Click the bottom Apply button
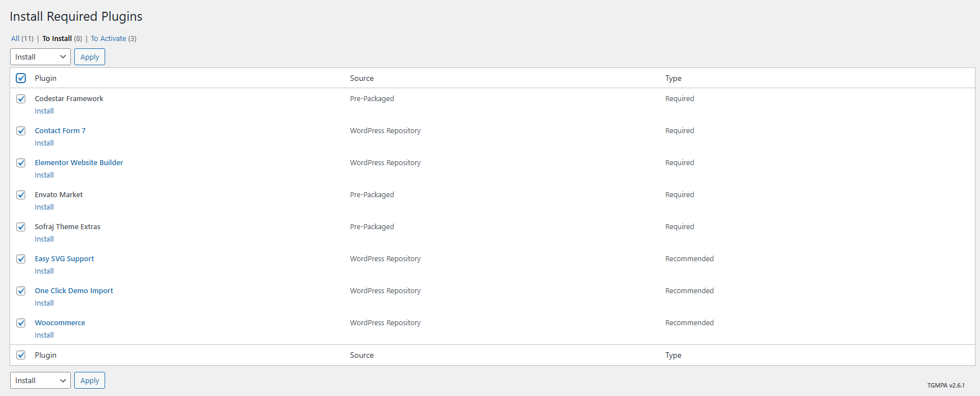Viewport: 980px width, 396px height. (89, 380)
